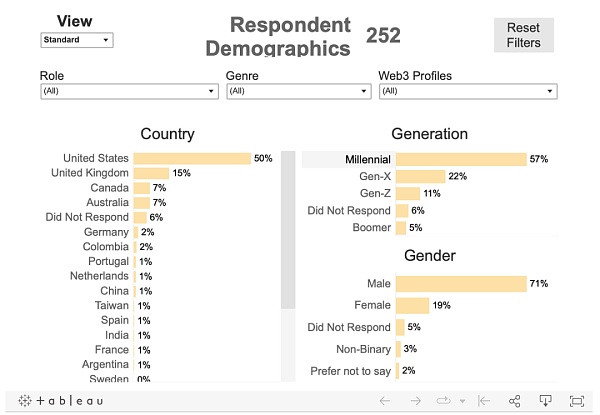Image resolution: width=600 pixels, height=415 pixels.
Task: Click the Replay animation icon
Action: point(440,401)
